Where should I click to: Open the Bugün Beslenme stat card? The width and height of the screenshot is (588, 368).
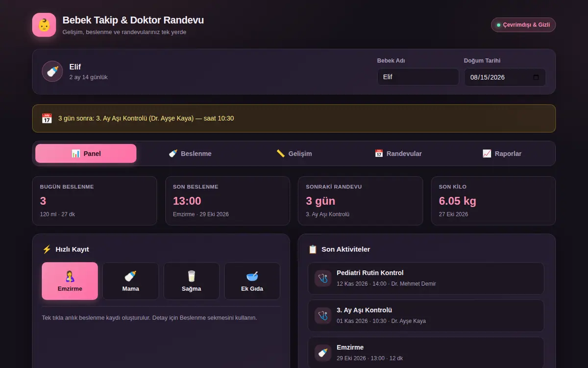(95, 201)
